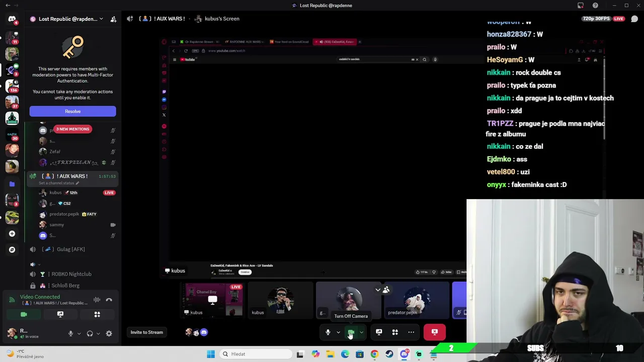Disconnect call with red button
Image resolution: width=644 pixels, height=362 pixels.
click(435, 332)
